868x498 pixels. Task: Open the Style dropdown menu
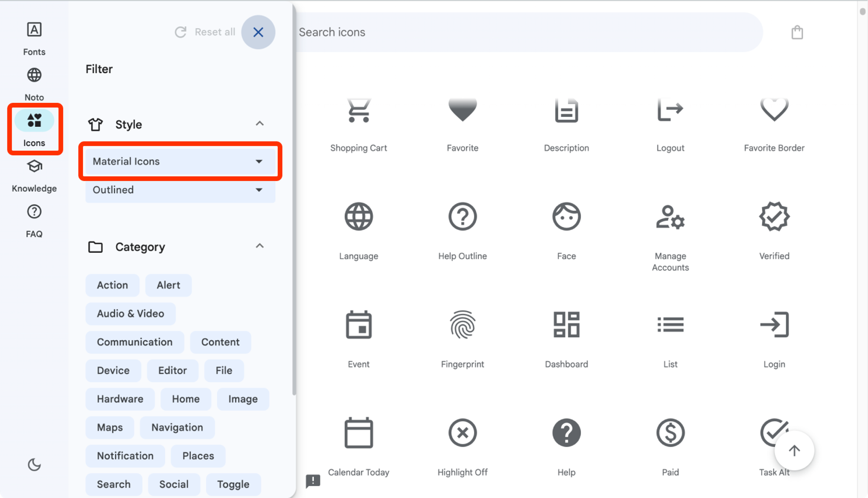[179, 161]
